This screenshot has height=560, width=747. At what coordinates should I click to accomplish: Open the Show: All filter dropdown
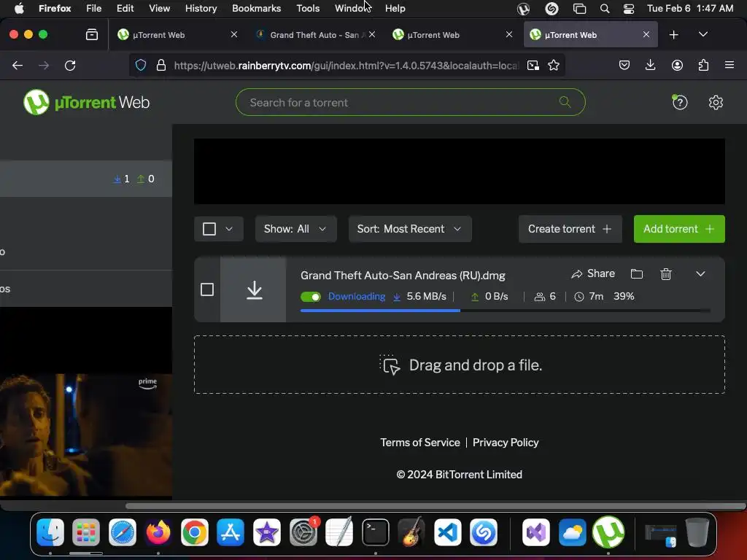pos(296,229)
